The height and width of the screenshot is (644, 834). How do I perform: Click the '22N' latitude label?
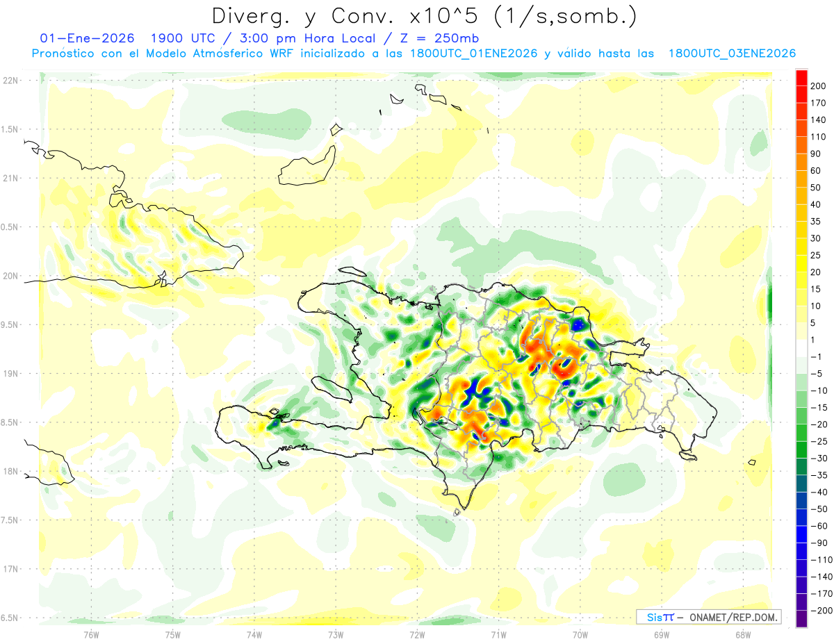(x=10, y=81)
